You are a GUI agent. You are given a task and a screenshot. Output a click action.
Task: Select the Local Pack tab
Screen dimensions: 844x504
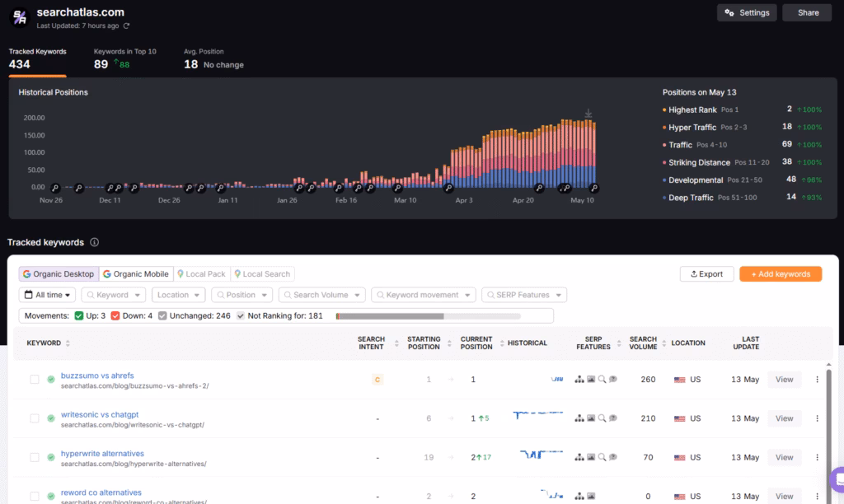(x=201, y=273)
